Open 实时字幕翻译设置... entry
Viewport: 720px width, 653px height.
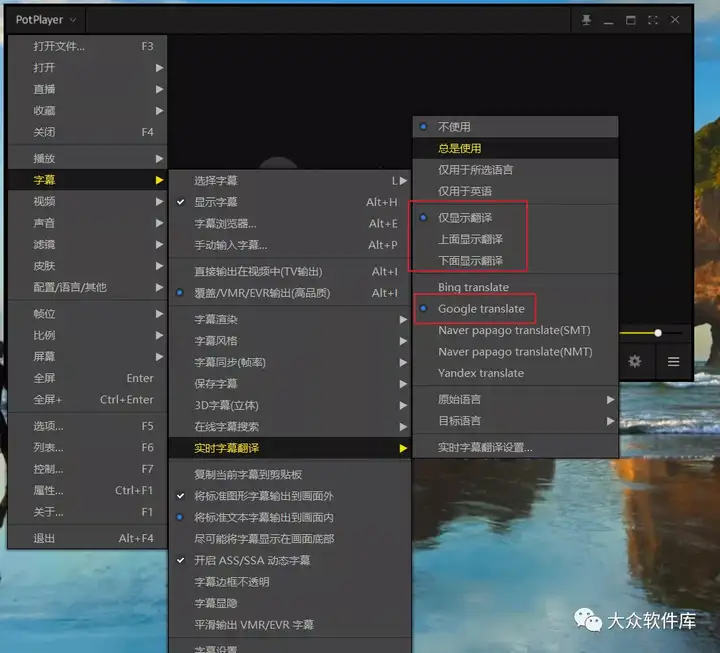515,447
